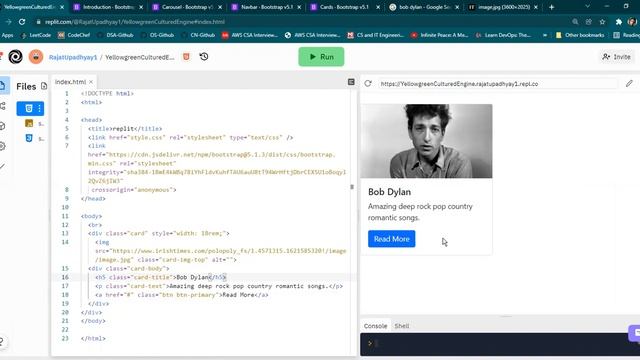Open the chat bubble icon at bottom right
This screenshot has height=360, width=640.
click(635, 333)
